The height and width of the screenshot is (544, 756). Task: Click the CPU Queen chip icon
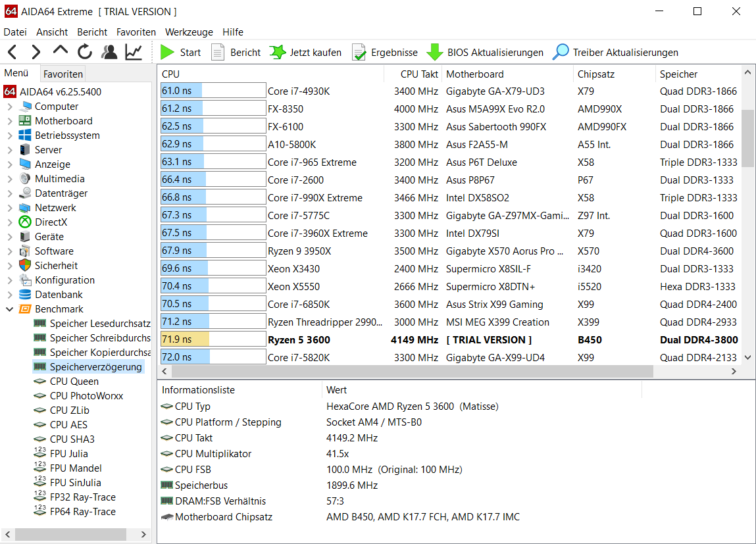coord(40,381)
